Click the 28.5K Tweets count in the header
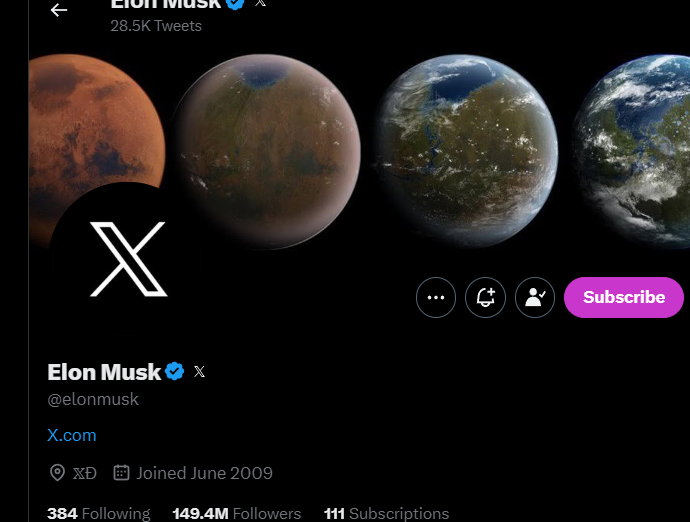Image resolution: width=690 pixels, height=522 pixels. [156, 26]
